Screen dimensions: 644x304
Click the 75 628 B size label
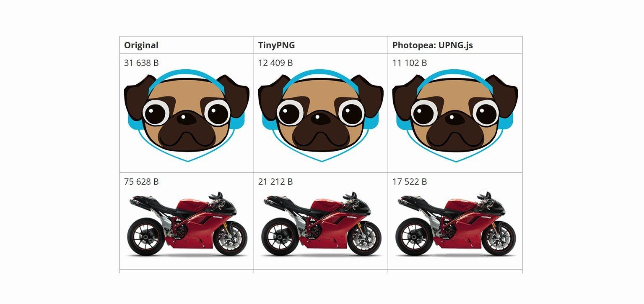click(x=141, y=182)
